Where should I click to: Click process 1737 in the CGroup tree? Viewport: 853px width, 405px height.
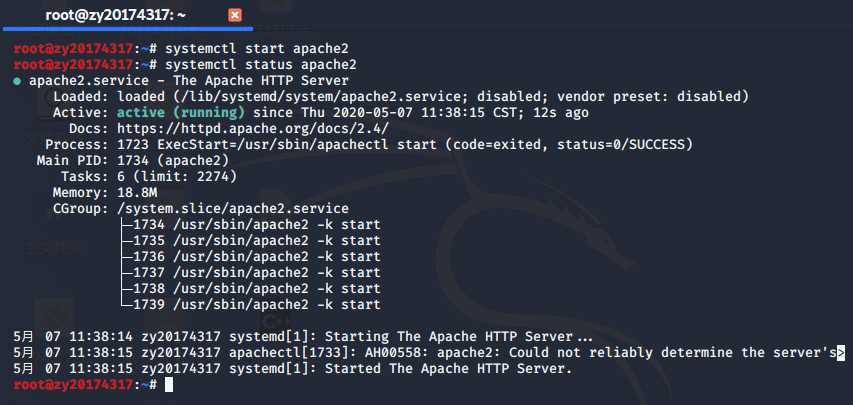click(252, 273)
